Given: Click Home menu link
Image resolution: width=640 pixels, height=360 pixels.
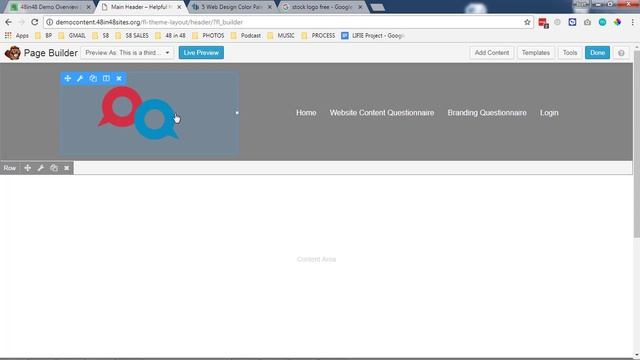Looking at the screenshot, I should tap(306, 113).
